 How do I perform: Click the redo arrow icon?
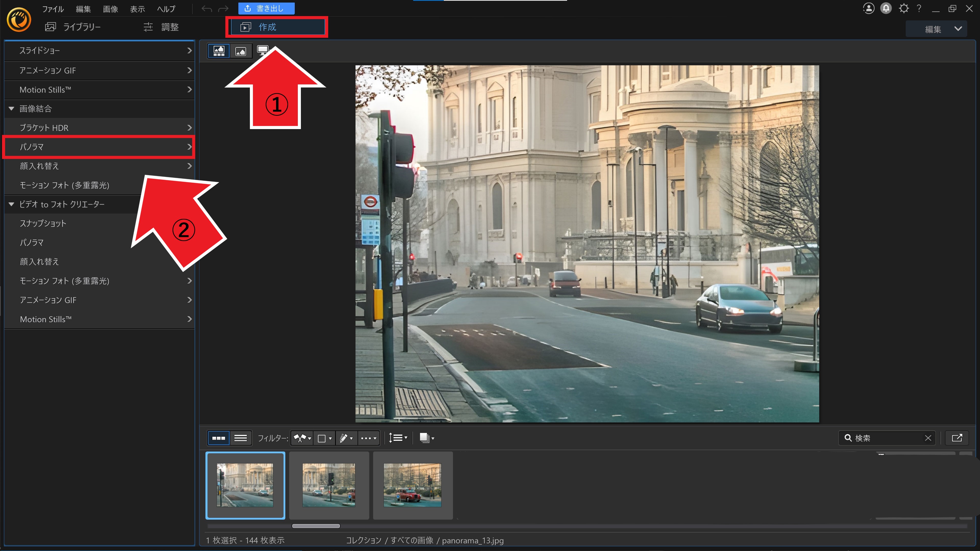(223, 9)
